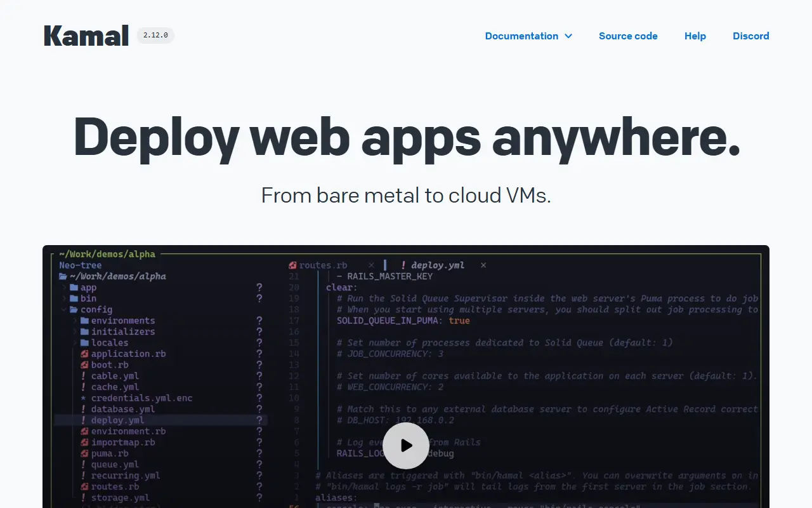812x508 pixels.
Task: Open queue.yml in the file tree
Action: [x=110, y=465]
